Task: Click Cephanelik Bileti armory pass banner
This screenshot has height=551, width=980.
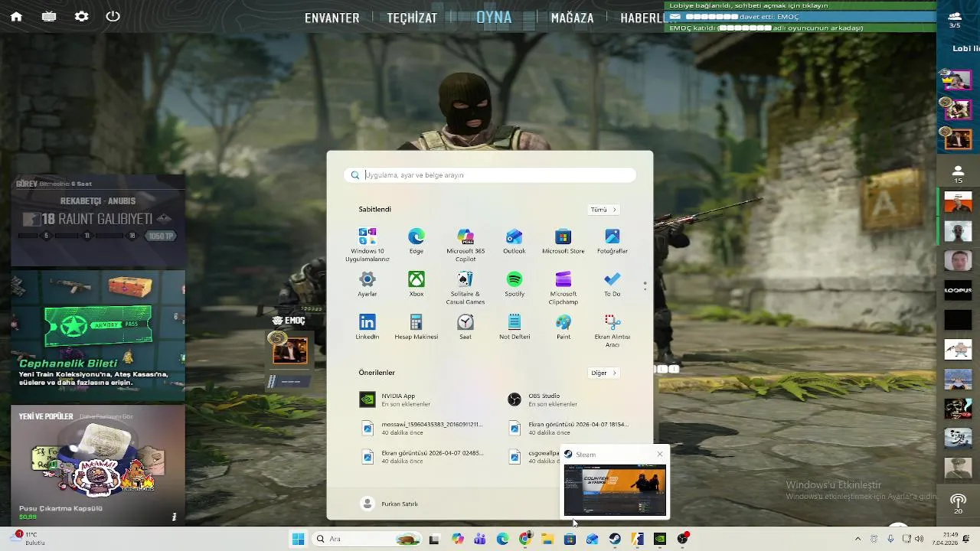Action: pyautogui.click(x=98, y=336)
